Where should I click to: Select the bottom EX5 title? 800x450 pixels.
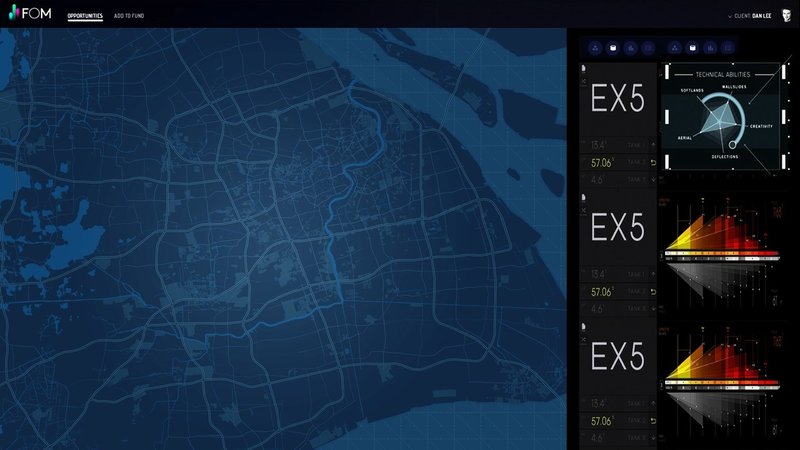617,356
